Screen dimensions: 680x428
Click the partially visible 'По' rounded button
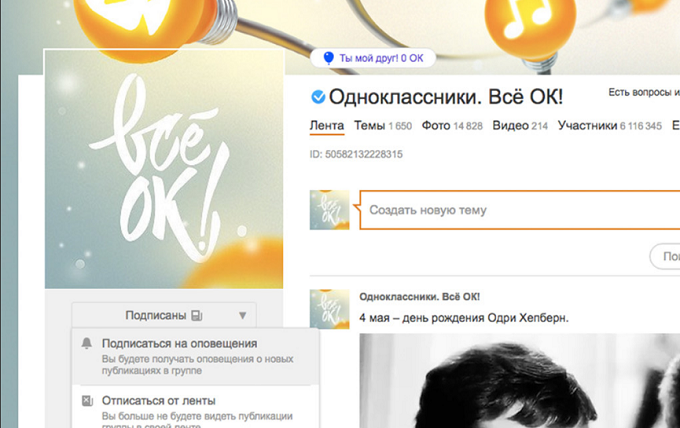tap(665, 257)
